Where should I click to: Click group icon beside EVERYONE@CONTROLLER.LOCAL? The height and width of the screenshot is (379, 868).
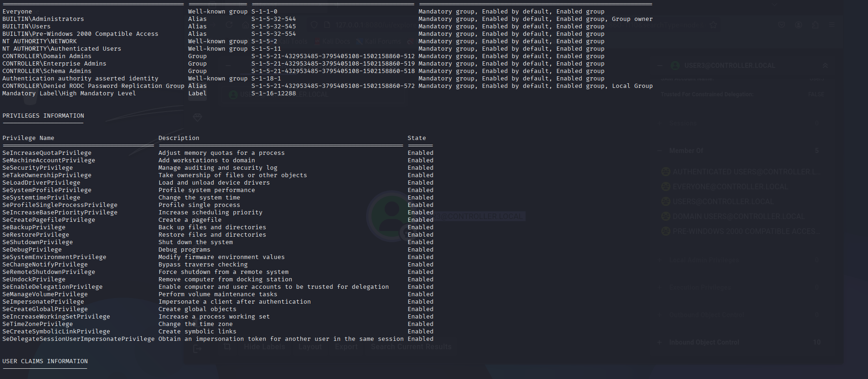coord(666,186)
